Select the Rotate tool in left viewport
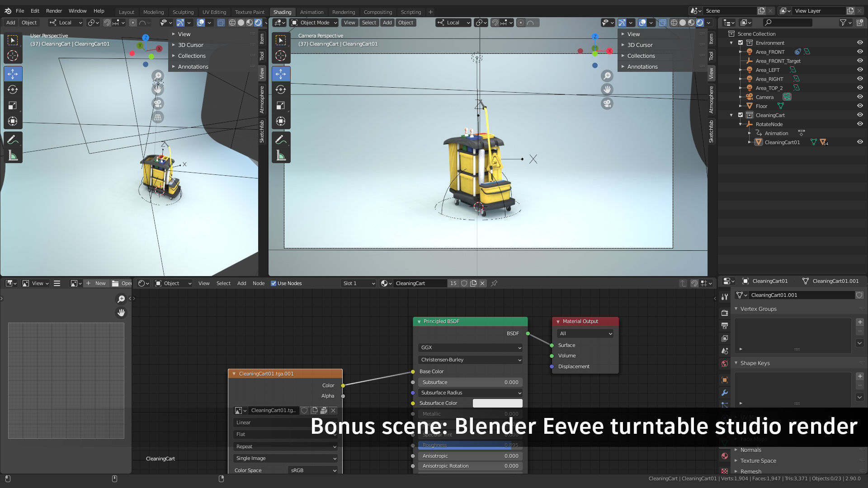The image size is (868, 488). (13, 89)
